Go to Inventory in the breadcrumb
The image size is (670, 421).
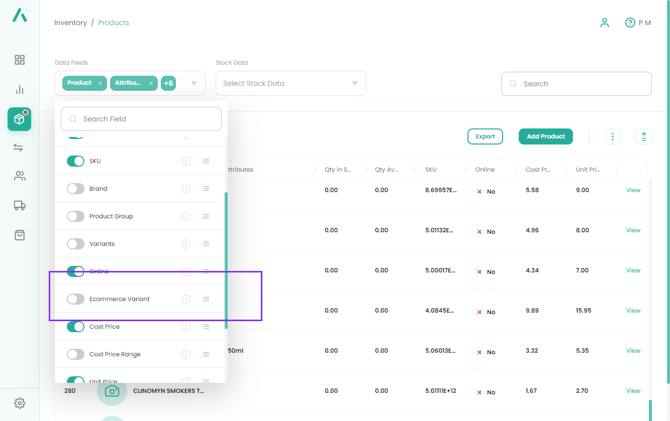(x=70, y=22)
